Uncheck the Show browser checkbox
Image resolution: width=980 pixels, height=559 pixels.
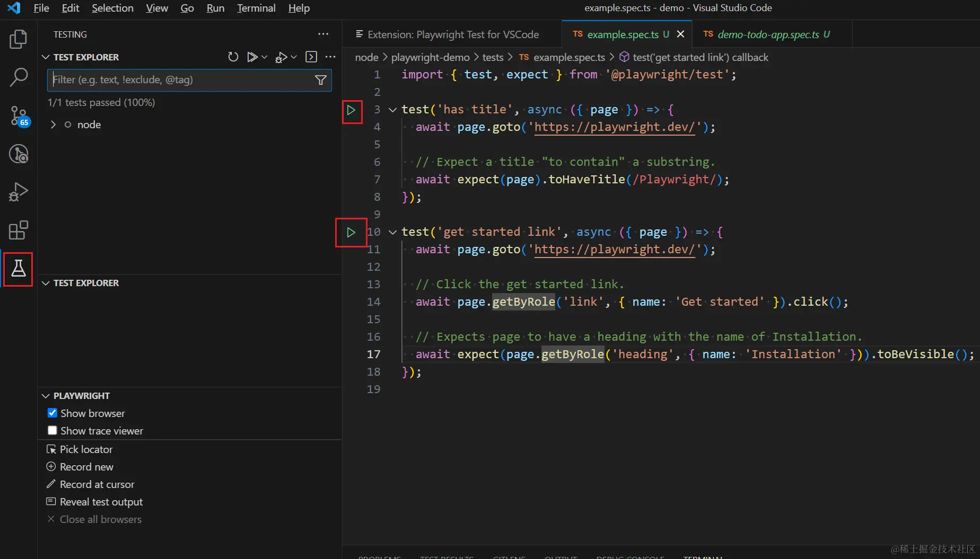tap(52, 413)
